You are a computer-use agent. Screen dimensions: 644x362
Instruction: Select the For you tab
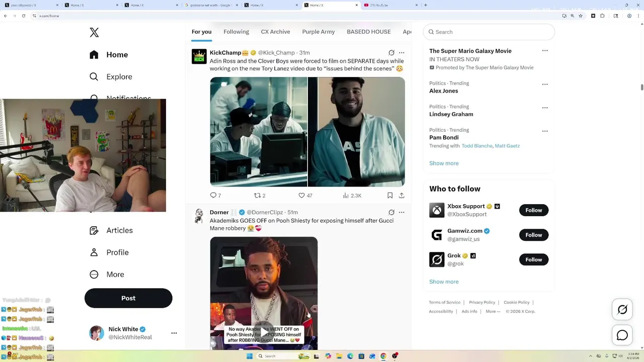tap(201, 32)
